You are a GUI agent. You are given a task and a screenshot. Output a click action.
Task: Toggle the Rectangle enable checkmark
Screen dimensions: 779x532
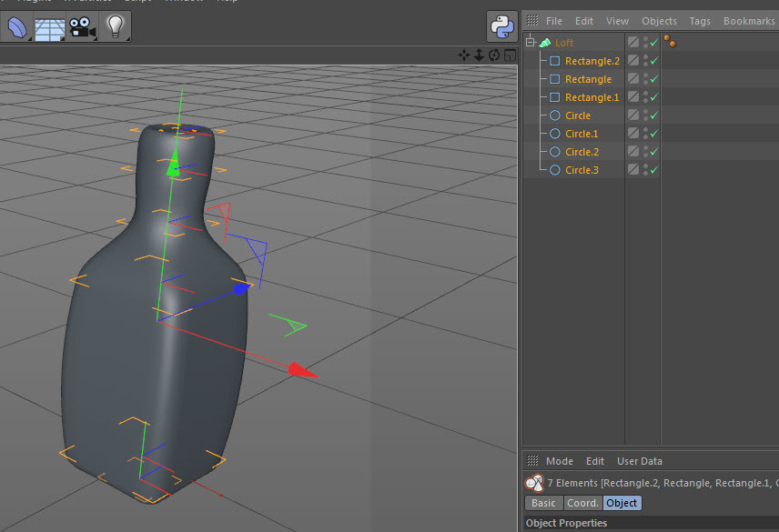tap(653, 79)
